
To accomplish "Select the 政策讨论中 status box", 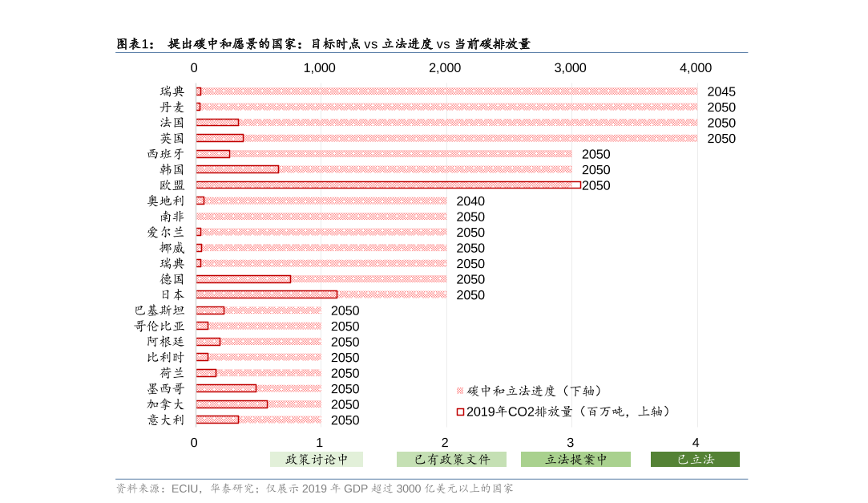I will 317,459.
